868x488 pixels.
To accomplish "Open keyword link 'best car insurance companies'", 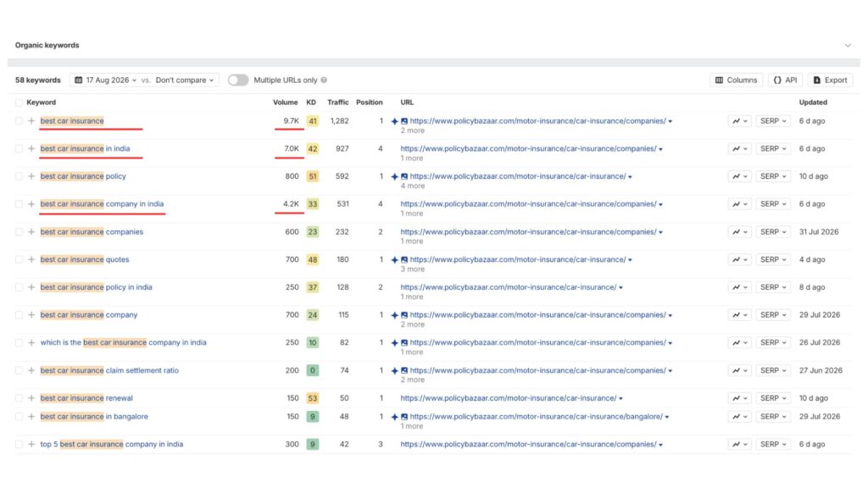I will click(92, 232).
